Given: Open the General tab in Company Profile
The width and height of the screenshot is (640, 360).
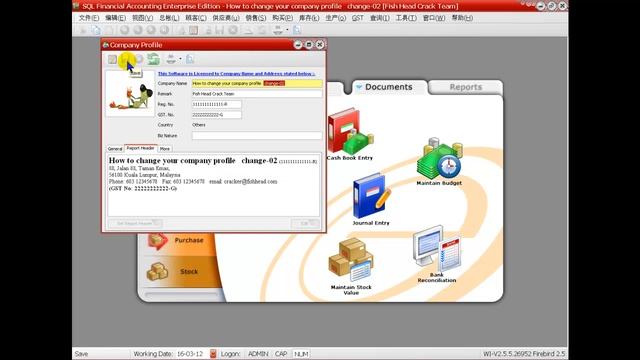Looking at the screenshot, I should point(115,149).
